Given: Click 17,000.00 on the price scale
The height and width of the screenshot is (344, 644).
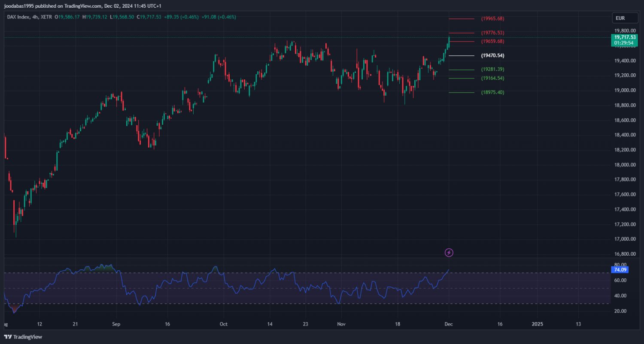Looking at the screenshot, I should [625, 239].
